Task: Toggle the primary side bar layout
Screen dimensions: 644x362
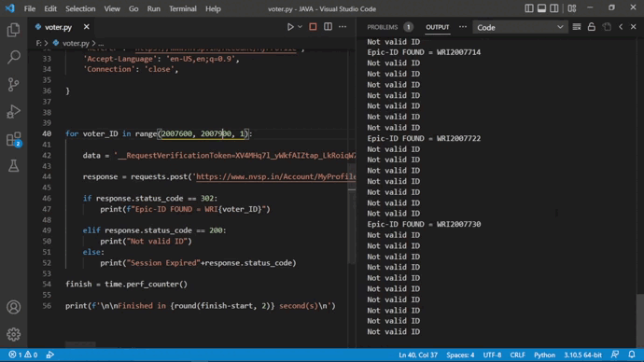Action: 529,8
